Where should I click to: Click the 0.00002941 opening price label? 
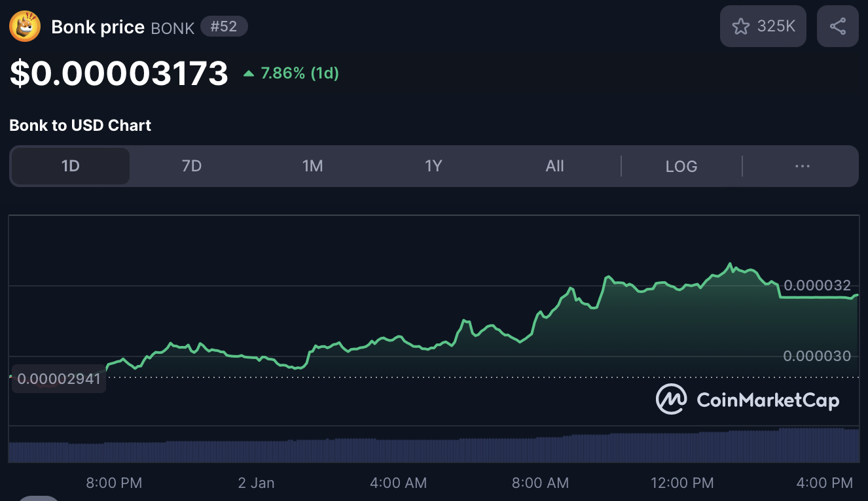[x=59, y=379]
